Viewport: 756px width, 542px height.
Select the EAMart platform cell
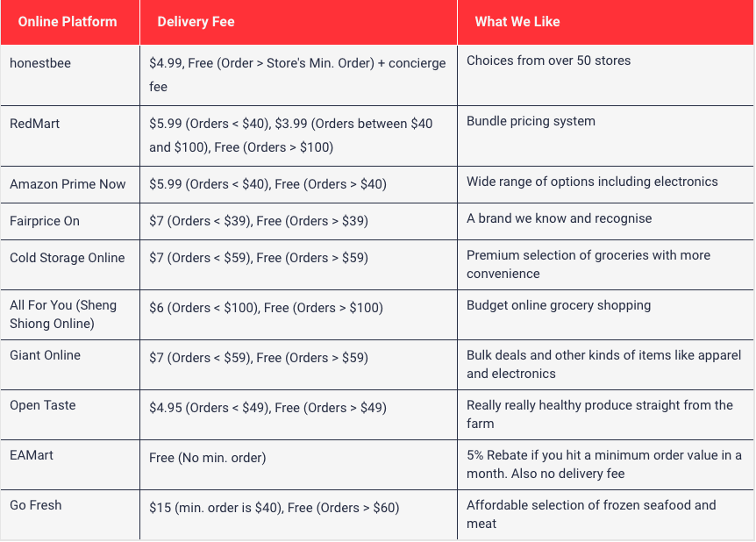tap(32, 455)
